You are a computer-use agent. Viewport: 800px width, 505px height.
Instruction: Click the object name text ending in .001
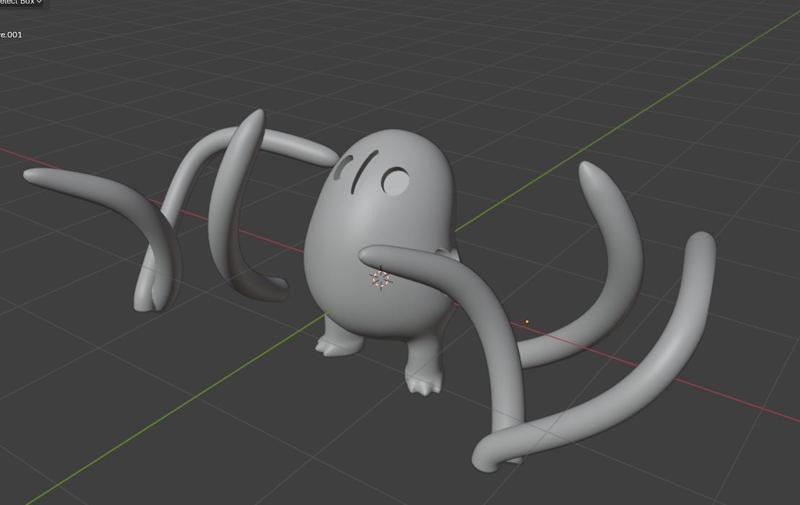(11, 35)
